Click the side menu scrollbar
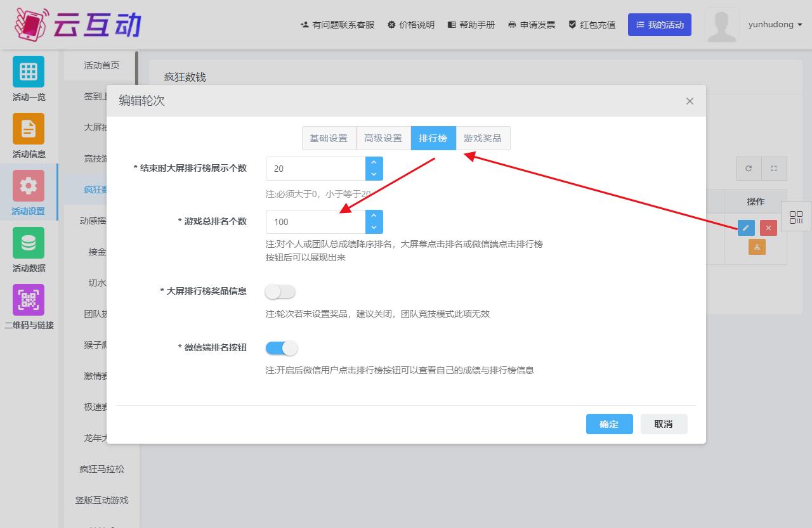This screenshot has height=528, width=812. pyautogui.click(x=136, y=68)
